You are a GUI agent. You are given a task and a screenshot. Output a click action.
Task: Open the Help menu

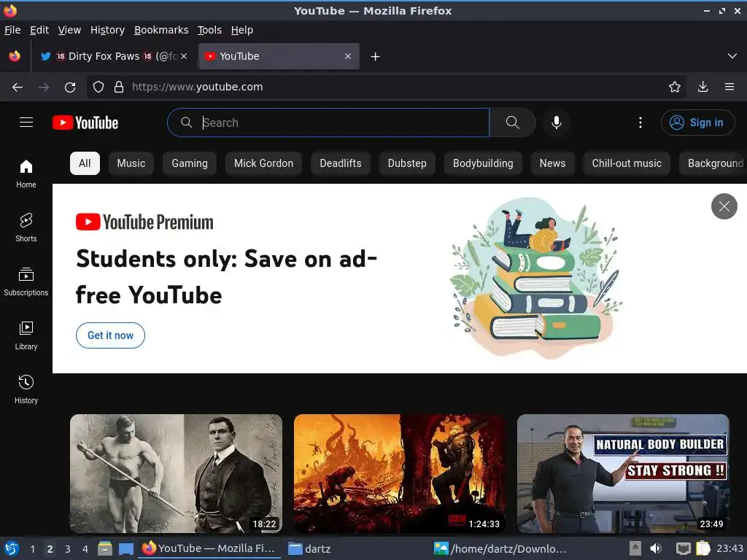click(x=242, y=30)
